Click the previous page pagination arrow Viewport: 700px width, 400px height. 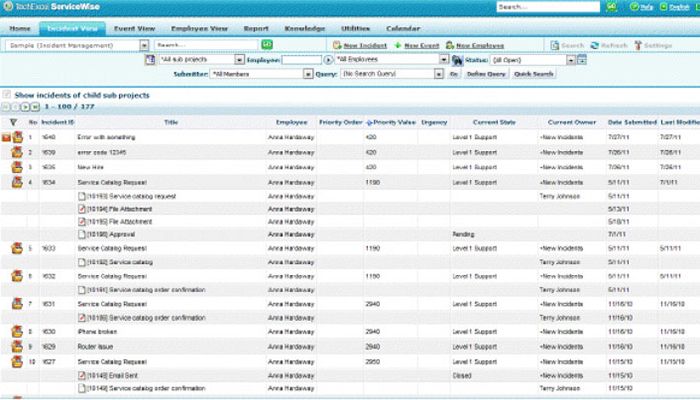[x=15, y=107]
